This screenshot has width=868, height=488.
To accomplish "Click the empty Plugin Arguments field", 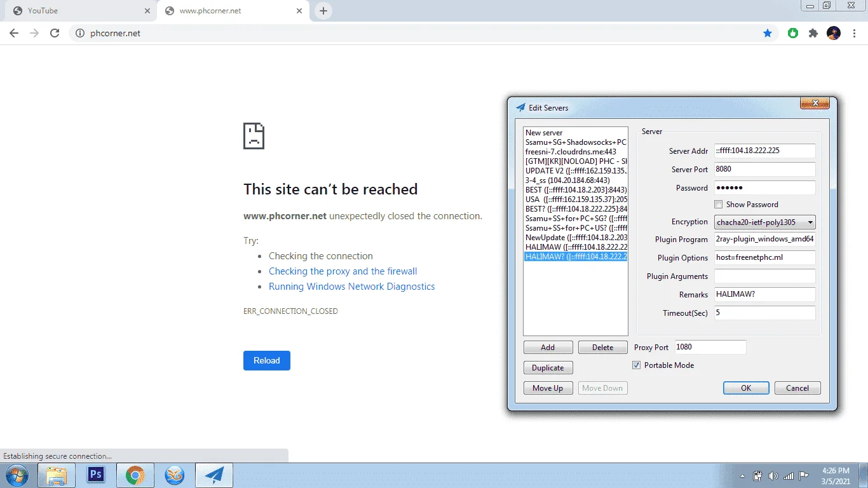I will coord(764,276).
